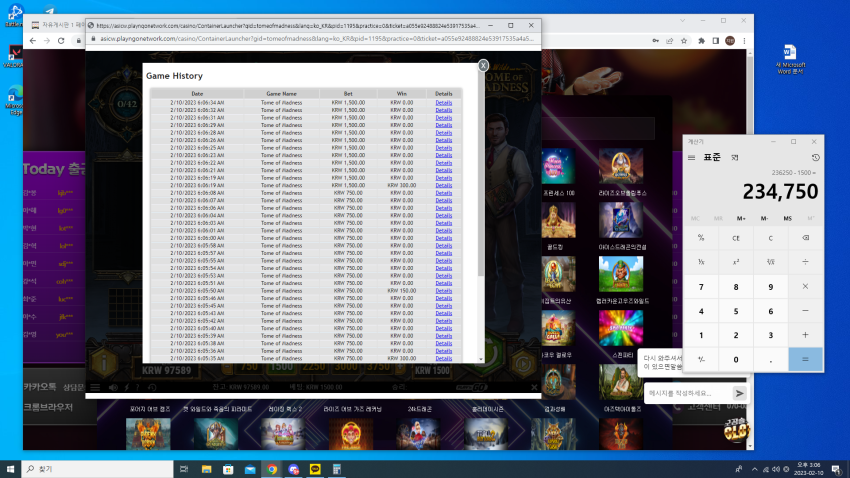Click the Calculator M+ memory key
Screen dimensions: 850x478
741,218
